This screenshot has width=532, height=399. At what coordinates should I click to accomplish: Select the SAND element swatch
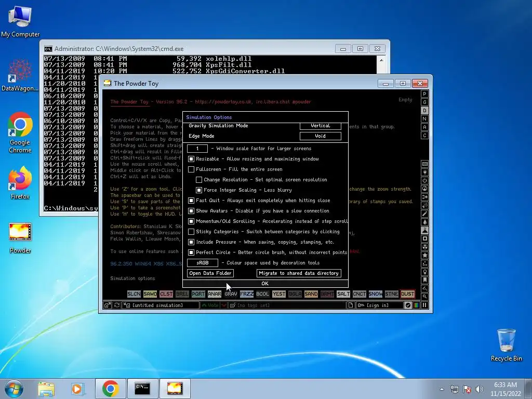tap(311, 294)
